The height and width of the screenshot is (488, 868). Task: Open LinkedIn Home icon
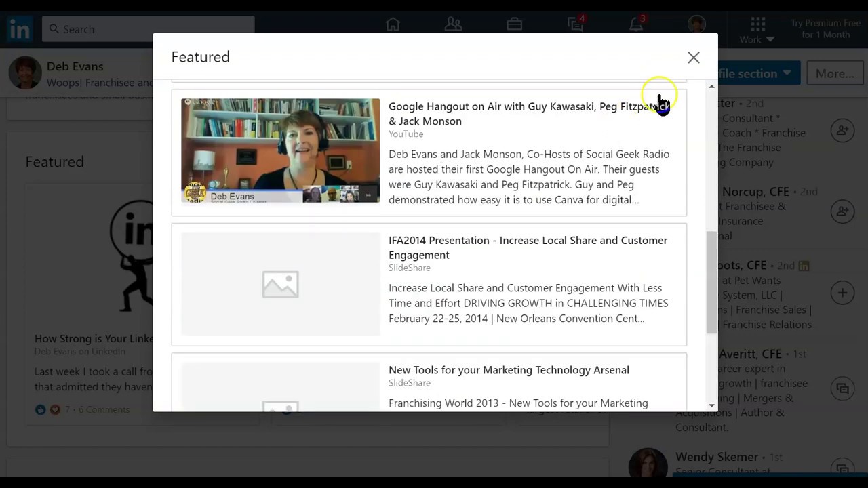[x=393, y=25]
